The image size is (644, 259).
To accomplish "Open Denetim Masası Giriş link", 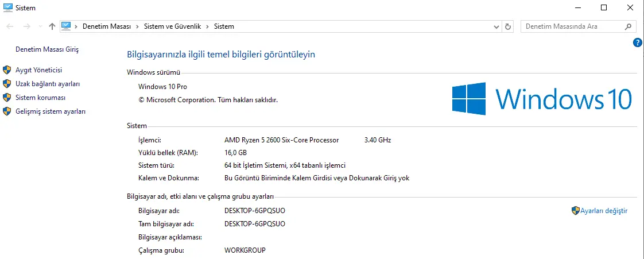I will coord(47,49).
